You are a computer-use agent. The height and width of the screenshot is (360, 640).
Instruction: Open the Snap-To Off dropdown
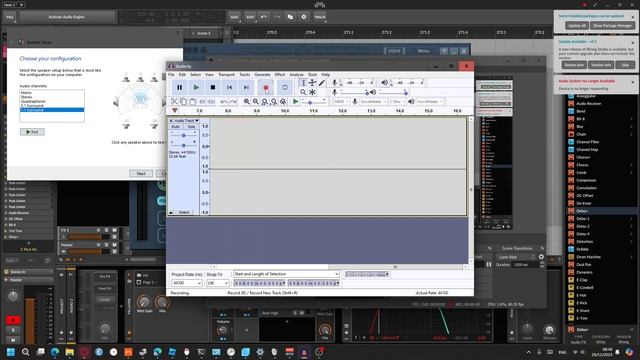click(x=217, y=283)
